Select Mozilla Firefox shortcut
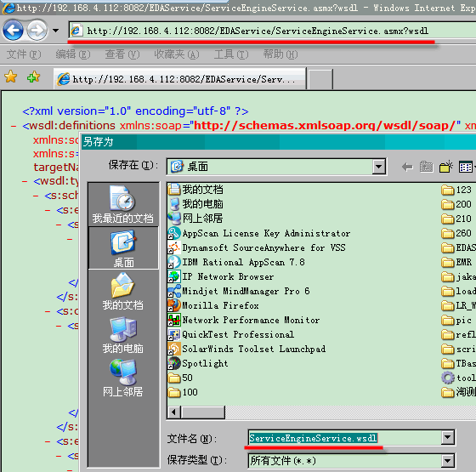This screenshot has width=476, height=472. tap(213, 305)
